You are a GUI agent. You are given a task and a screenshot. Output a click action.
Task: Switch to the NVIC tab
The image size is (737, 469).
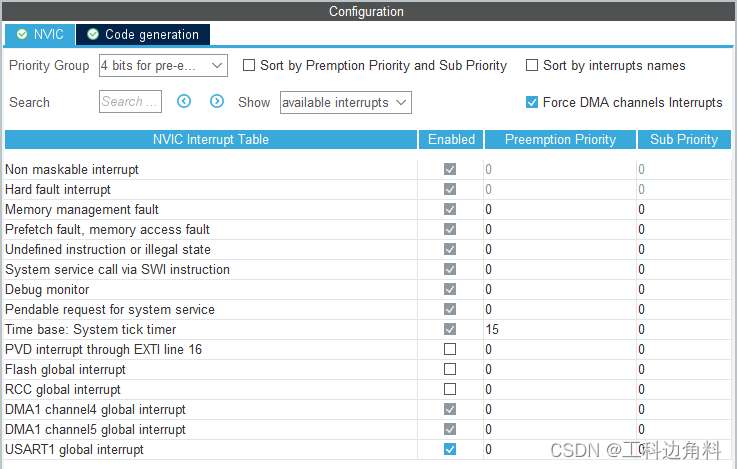40,34
